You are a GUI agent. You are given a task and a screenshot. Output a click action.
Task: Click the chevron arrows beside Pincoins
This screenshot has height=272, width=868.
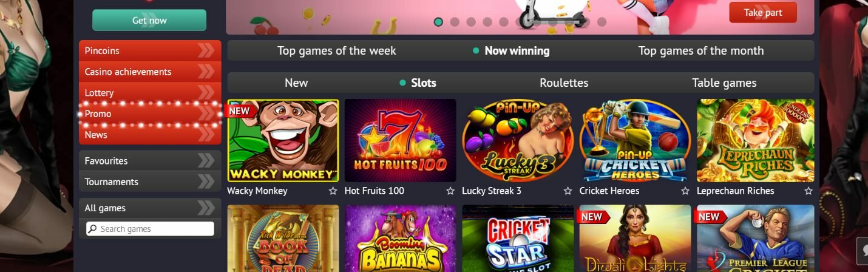(x=206, y=51)
